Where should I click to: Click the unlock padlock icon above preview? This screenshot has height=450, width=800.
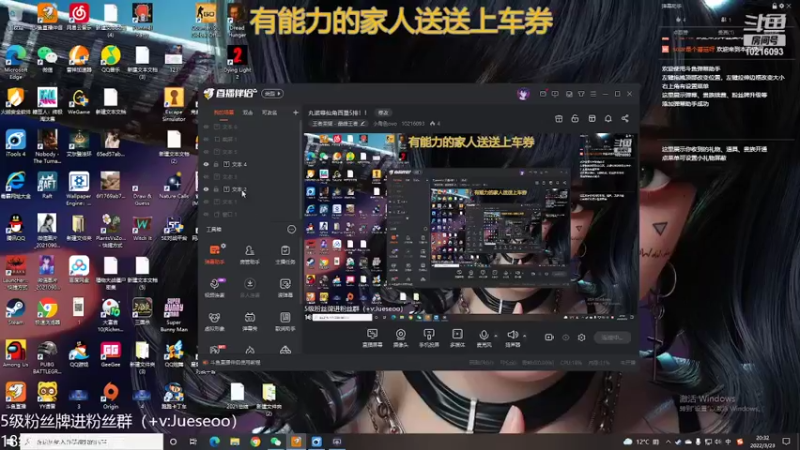coord(575,118)
